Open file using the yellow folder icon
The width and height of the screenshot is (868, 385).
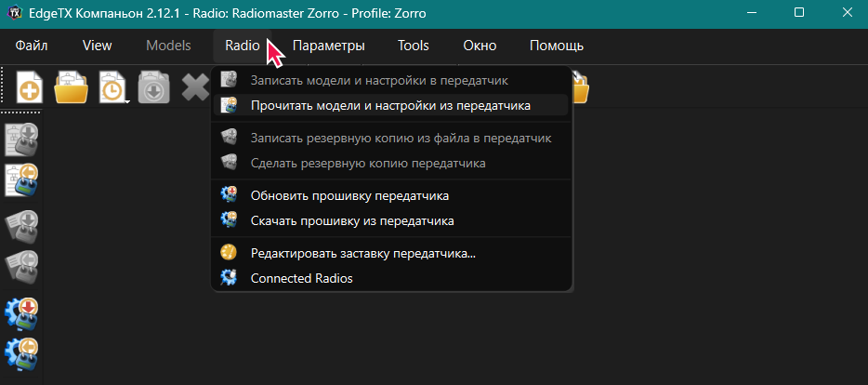pyautogui.click(x=72, y=87)
